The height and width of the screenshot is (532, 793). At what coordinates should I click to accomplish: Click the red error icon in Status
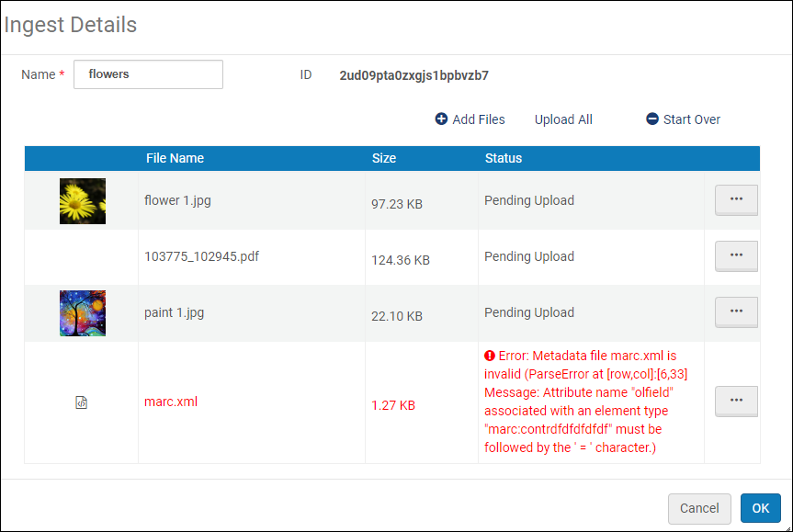pos(490,356)
